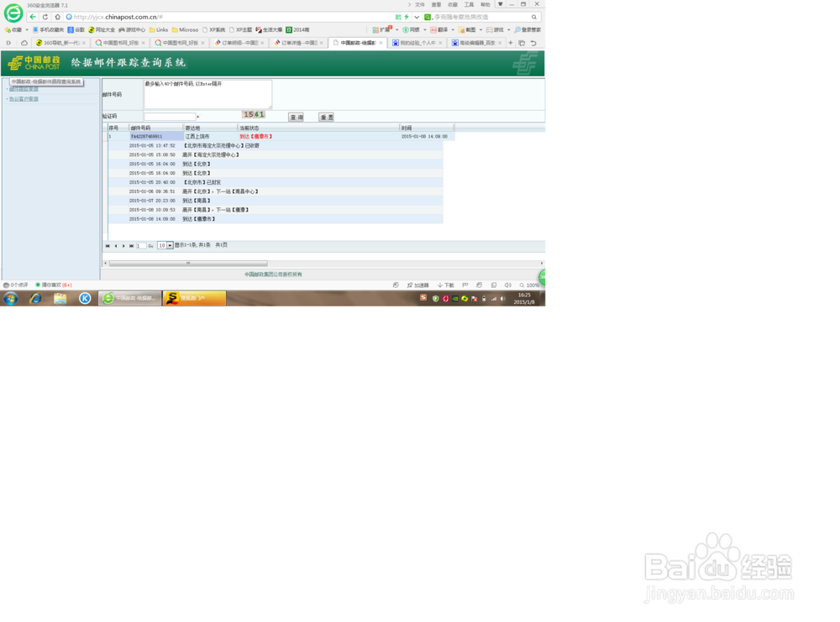The width and height of the screenshot is (840, 622).
Task: Select tracking number cell PA42267469911
Action: point(156,137)
